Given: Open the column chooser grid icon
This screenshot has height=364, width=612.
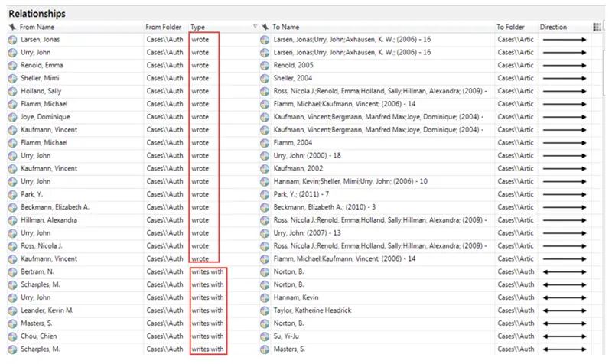Looking at the screenshot, I should pos(597,27).
